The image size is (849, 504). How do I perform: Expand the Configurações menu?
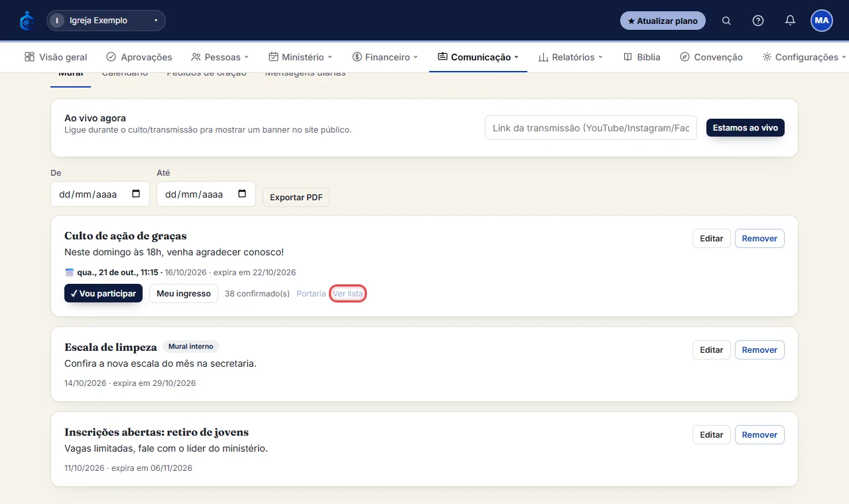click(x=805, y=57)
